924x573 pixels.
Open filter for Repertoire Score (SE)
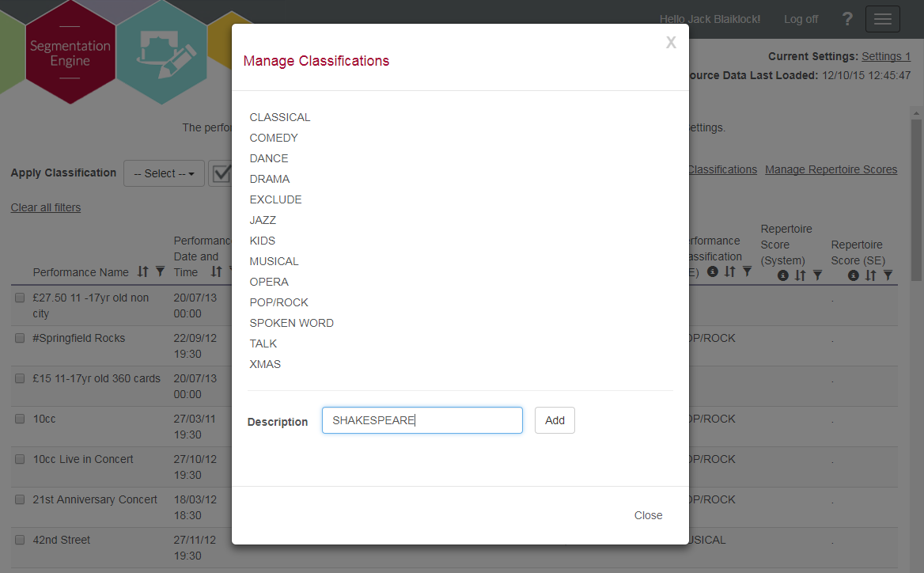coord(888,275)
